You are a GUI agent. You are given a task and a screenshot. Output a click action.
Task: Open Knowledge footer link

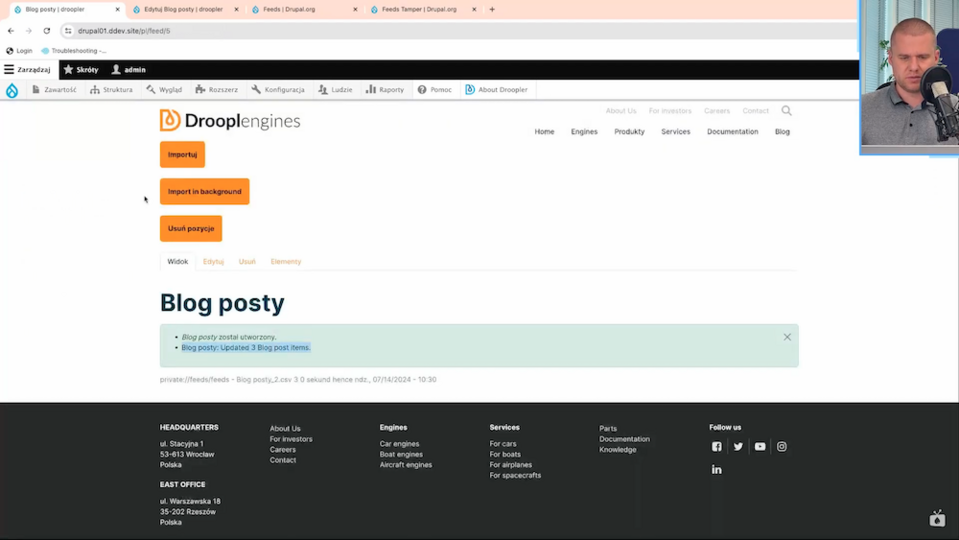pyautogui.click(x=618, y=449)
